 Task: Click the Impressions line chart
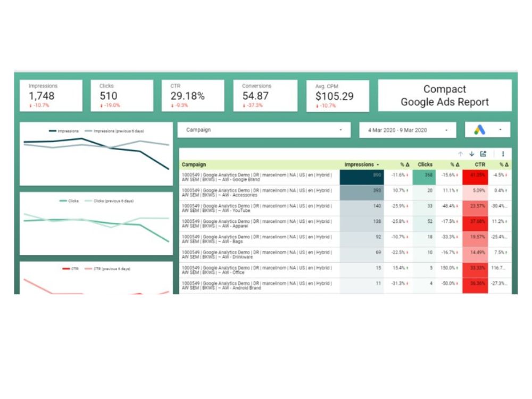point(96,154)
